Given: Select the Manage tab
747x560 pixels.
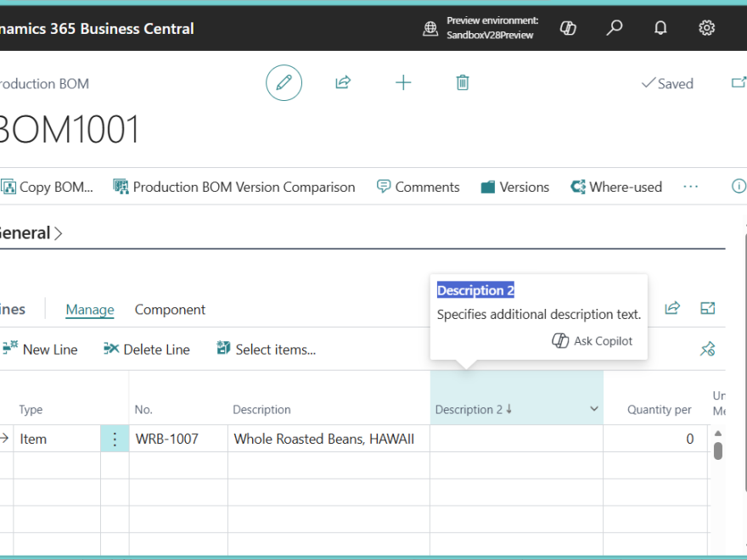Looking at the screenshot, I should [90, 310].
